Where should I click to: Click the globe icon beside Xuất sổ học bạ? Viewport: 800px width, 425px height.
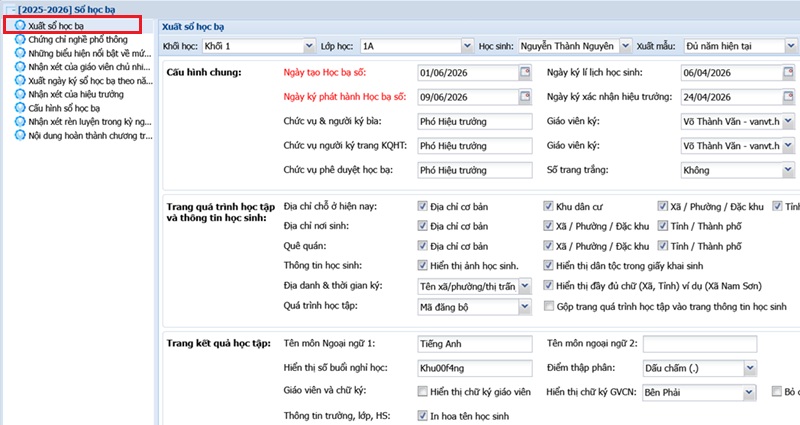coord(20,25)
